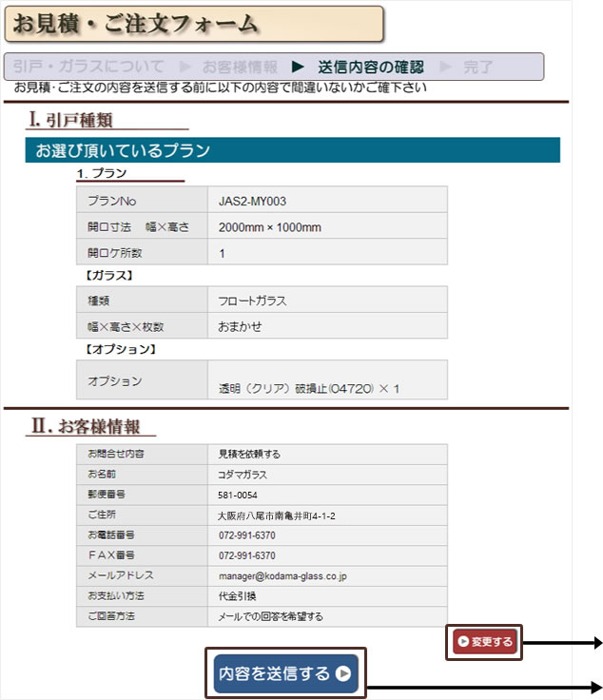Click the Ⅰ. 引戸種類 section heading
Viewport: 603px width, 700px height.
(71, 120)
